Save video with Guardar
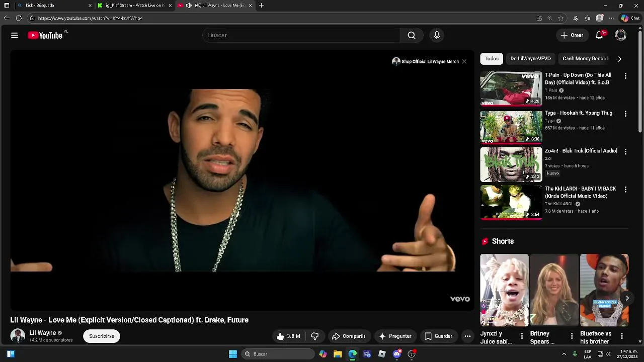This screenshot has height=362, width=644. [x=438, y=336]
